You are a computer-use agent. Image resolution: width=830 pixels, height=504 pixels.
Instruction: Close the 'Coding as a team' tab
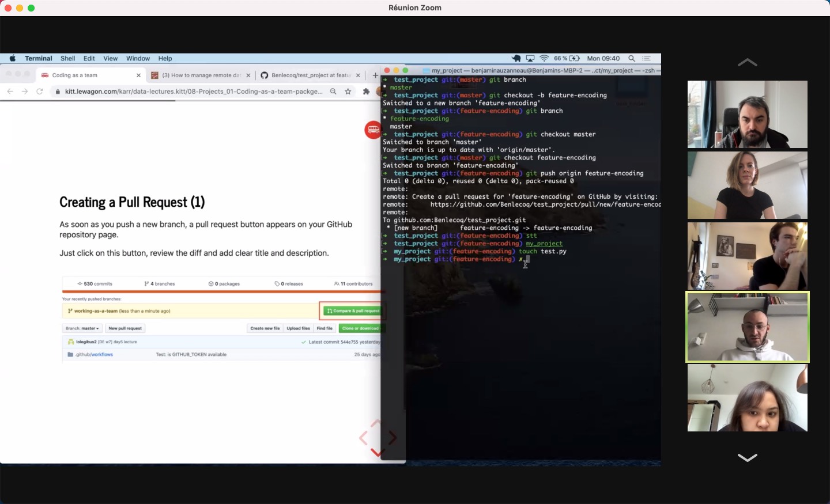point(138,75)
